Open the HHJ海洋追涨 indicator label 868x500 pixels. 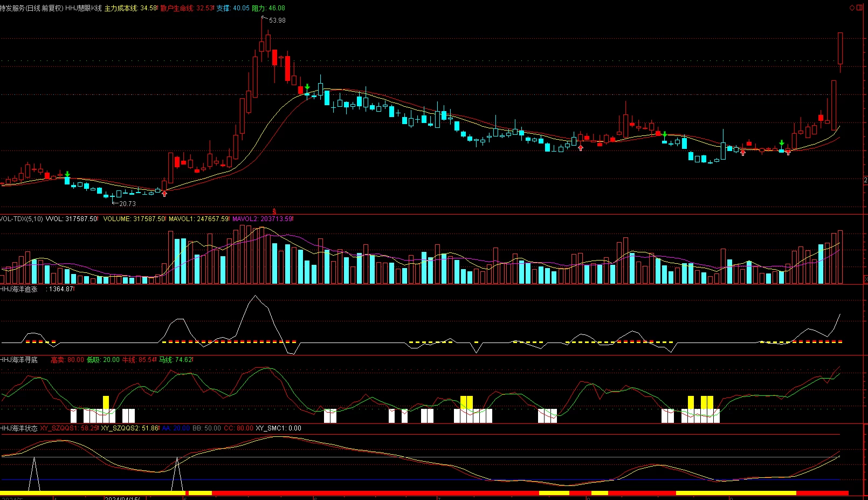point(19,289)
